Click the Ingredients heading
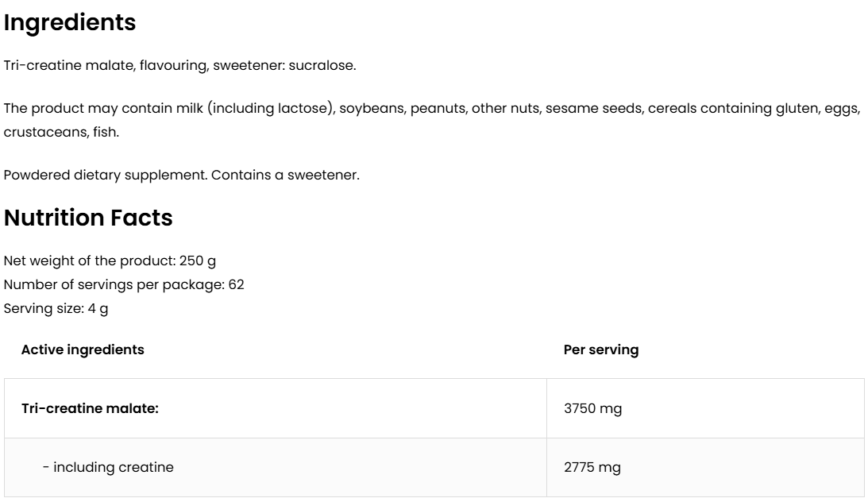868x502 pixels. click(70, 23)
